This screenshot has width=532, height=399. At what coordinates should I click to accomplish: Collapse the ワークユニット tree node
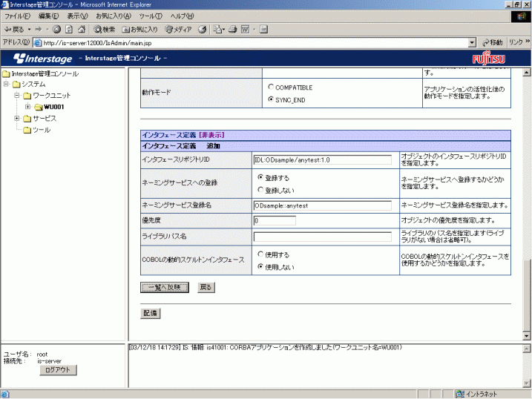(x=17, y=95)
